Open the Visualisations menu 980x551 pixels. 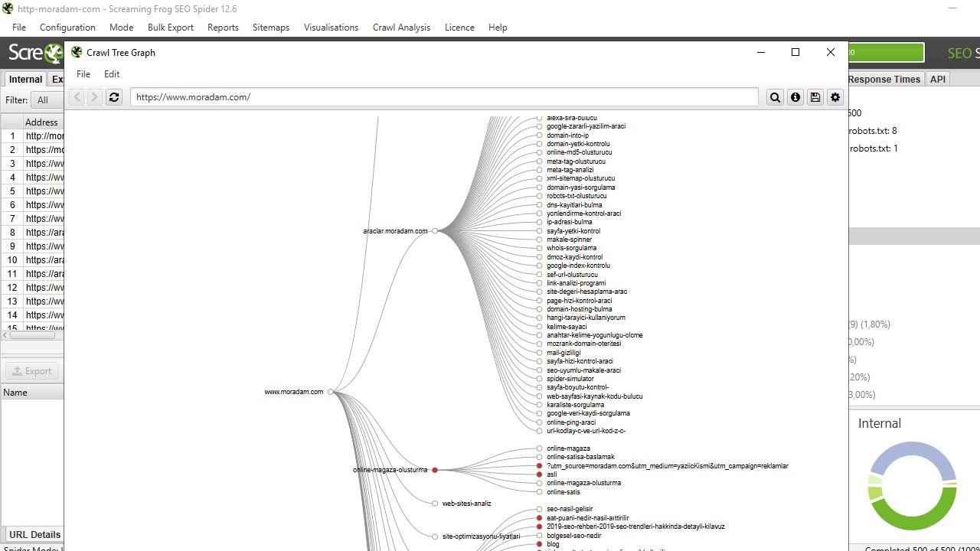[331, 27]
